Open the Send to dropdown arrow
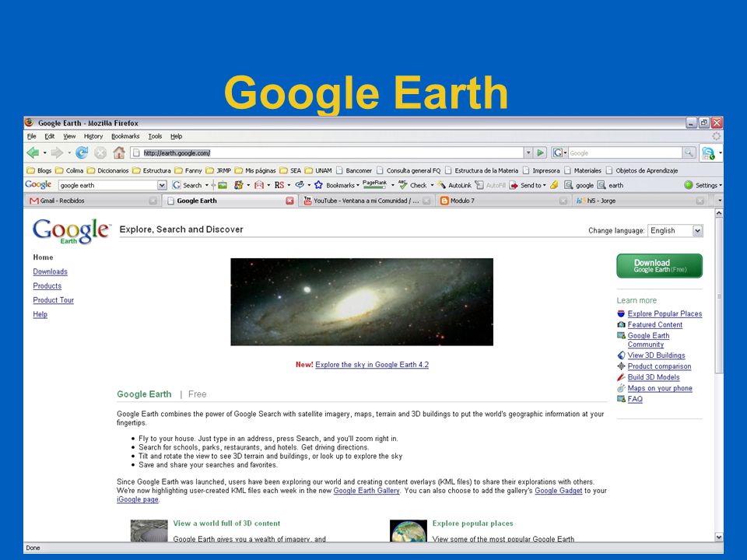 545,185
